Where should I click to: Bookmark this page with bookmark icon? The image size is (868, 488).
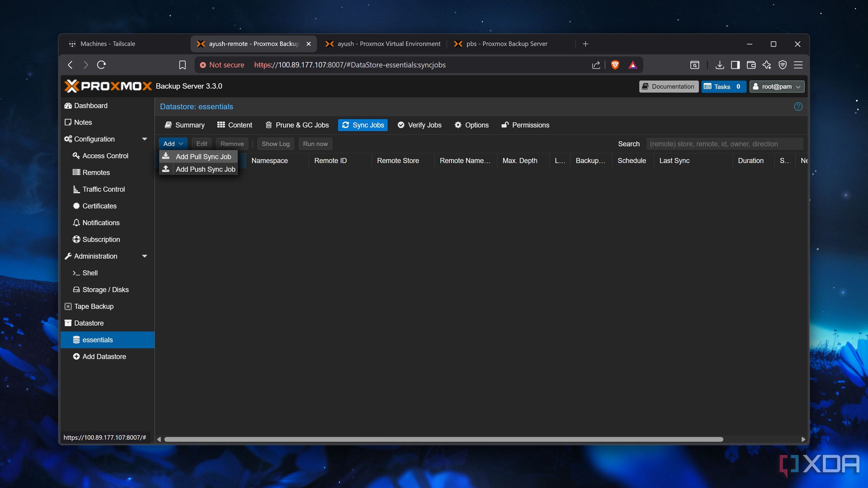(182, 65)
